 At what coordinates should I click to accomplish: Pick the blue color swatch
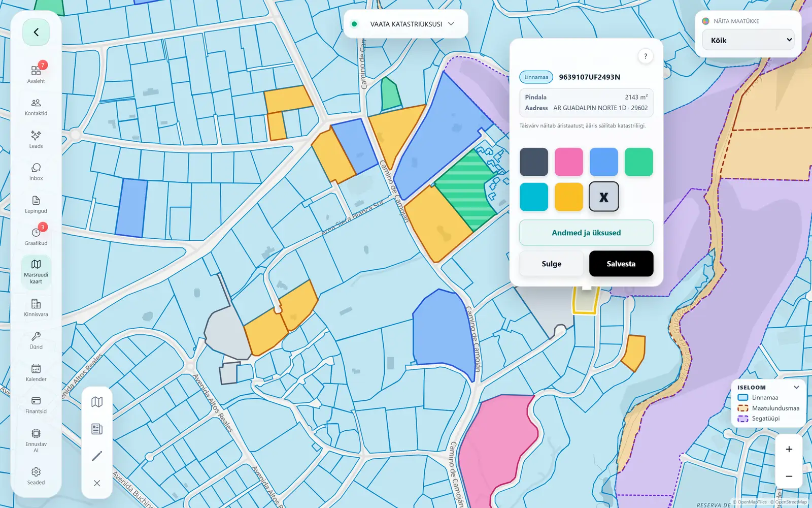(604, 162)
